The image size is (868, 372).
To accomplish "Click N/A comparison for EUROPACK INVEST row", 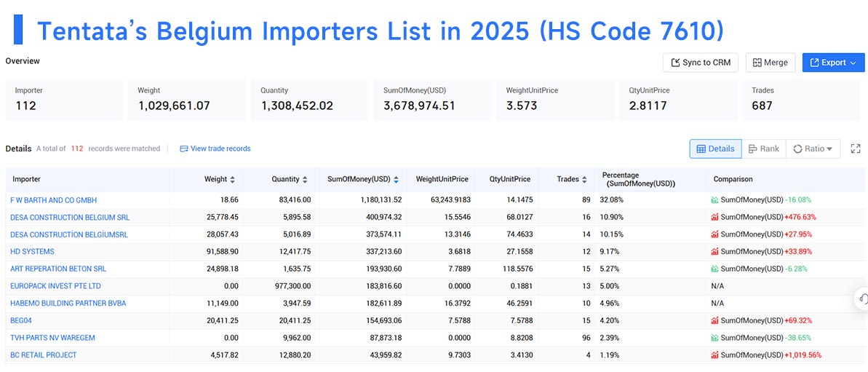I will pos(719,285).
